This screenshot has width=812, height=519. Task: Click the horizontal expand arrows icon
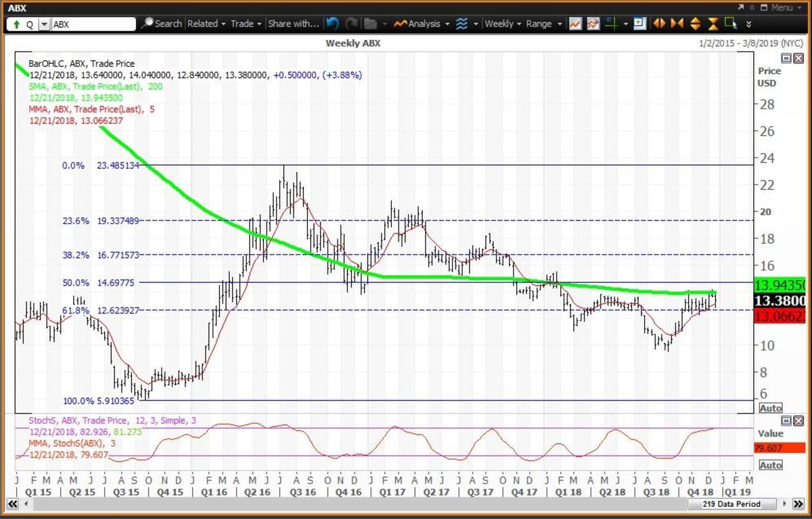click(659, 24)
